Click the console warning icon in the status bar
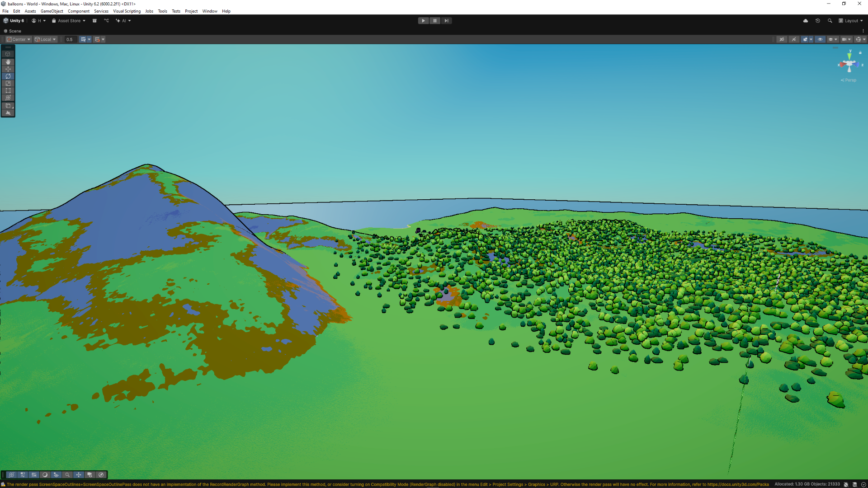 click(x=3, y=484)
